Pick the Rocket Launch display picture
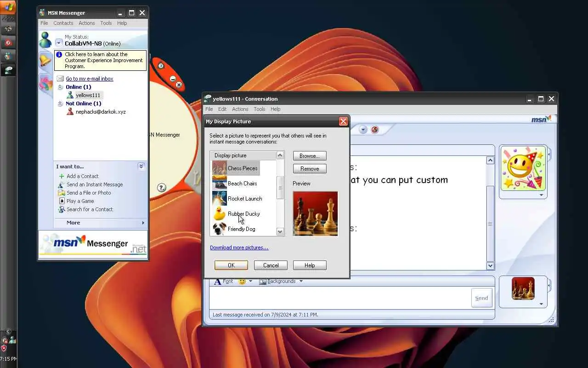Viewport: 588px width, 368px height. (x=238, y=199)
